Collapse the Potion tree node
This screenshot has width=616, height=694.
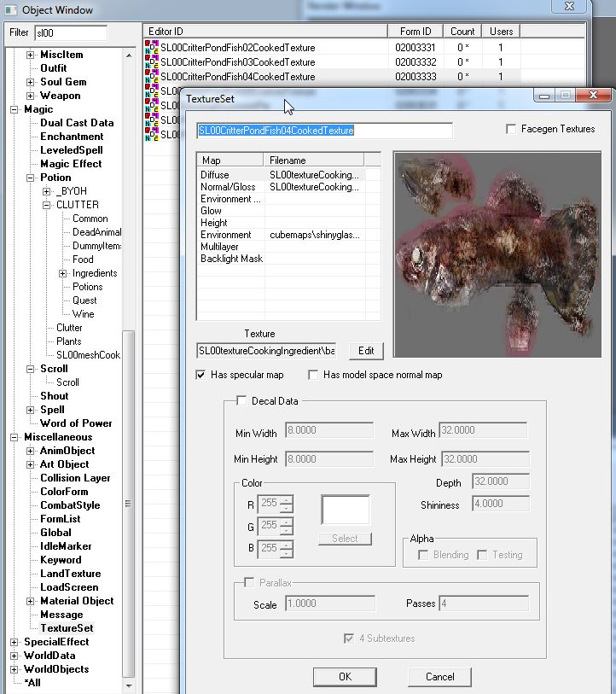click(x=30, y=178)
